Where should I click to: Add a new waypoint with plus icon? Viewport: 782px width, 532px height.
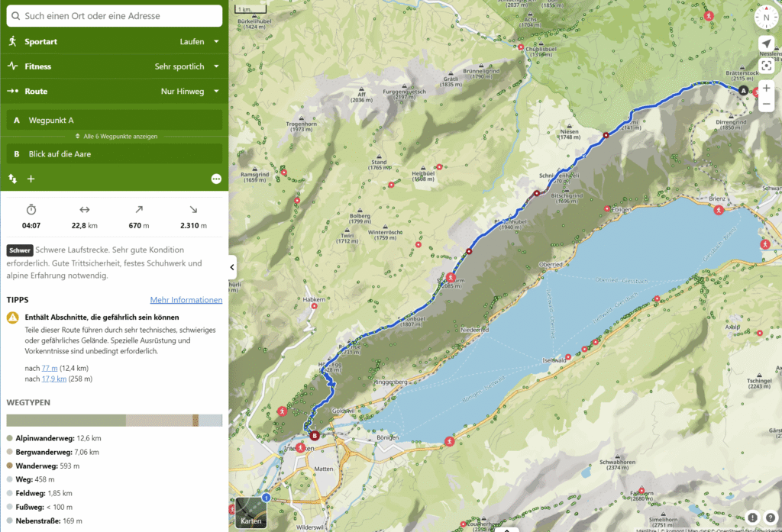[31, 179]
